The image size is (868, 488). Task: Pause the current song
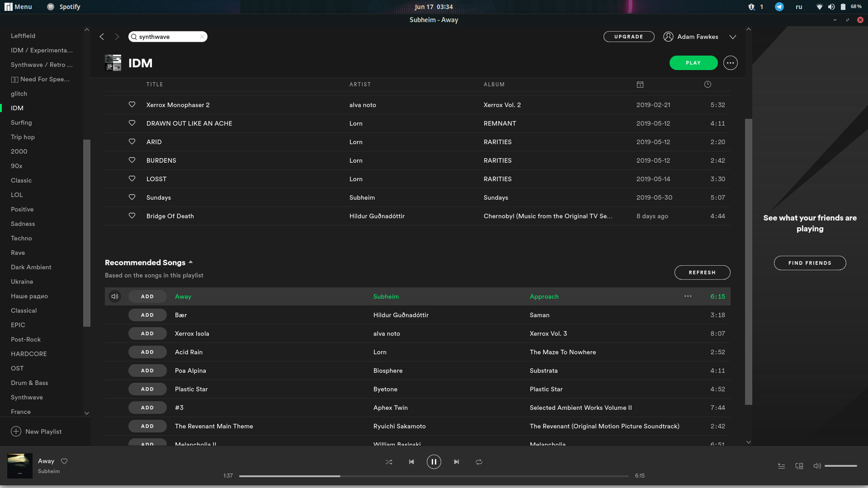[434, 462]
